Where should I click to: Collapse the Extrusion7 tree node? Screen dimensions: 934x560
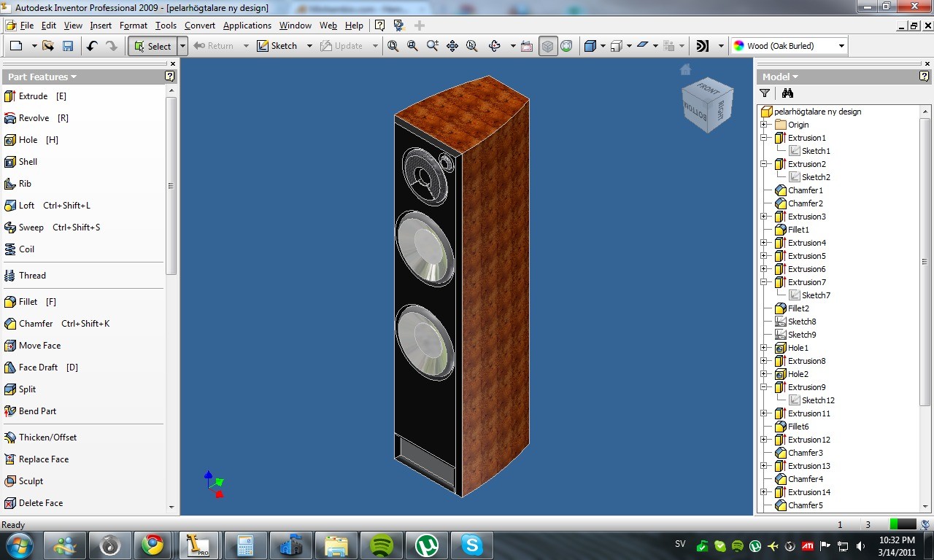pos(764,282)
